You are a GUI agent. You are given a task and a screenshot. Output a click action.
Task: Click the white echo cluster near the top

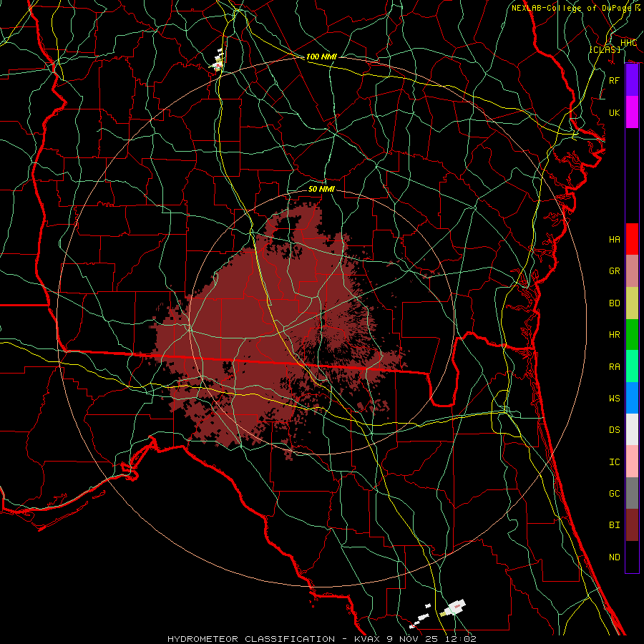[x=218, y=60]
